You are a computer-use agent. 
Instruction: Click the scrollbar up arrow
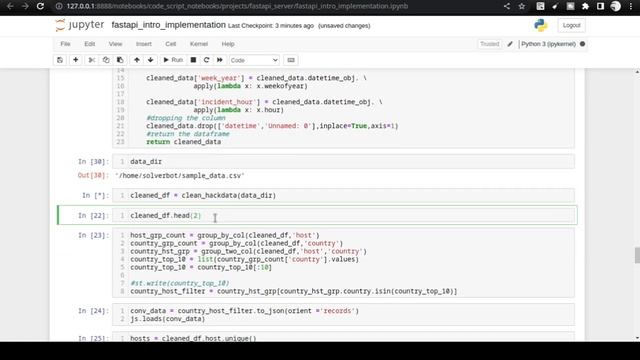pos(637,72)
